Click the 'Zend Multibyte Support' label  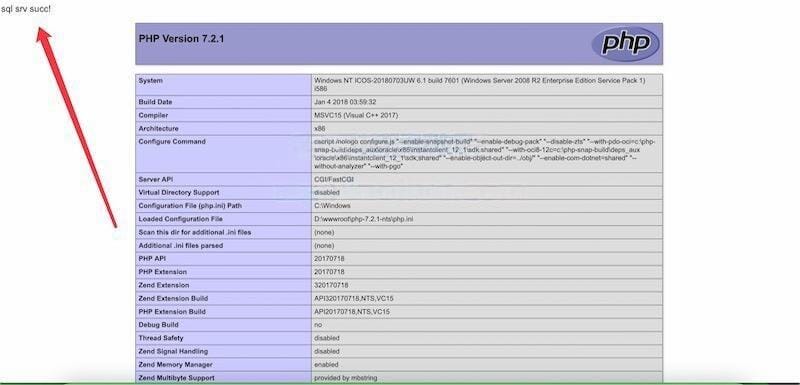pyautogui.click(x=177, y=378)
